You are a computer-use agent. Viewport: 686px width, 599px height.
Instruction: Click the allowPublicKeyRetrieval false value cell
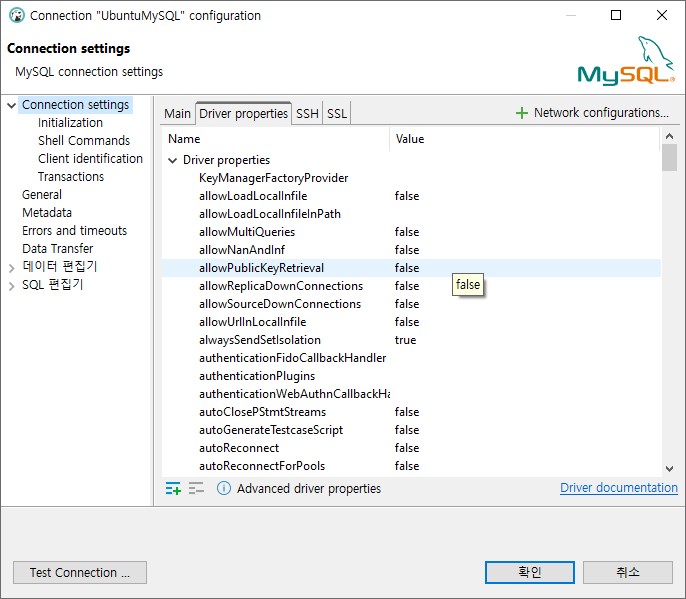click(407, 268)
